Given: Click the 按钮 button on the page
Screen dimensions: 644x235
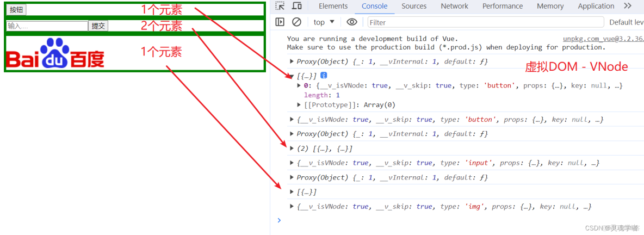Looking at the screenshot, I should [x=16, y=10].
